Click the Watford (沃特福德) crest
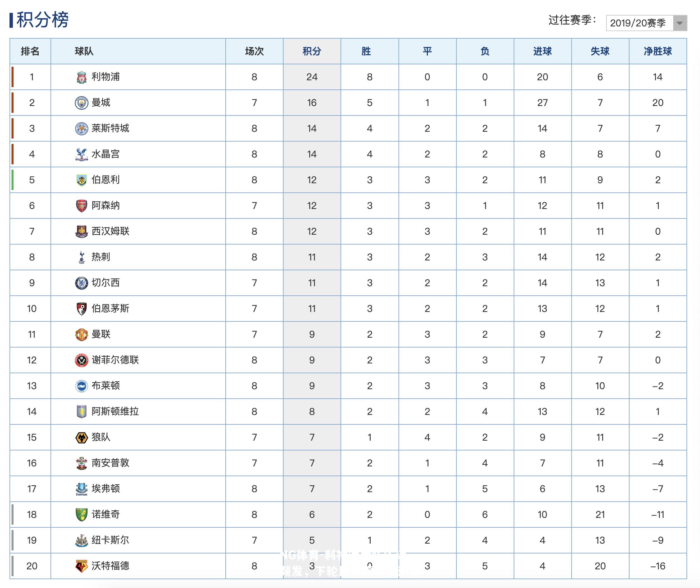Image resolution: width=700 pixels, height=588 pixels. [x=81, y=566]
